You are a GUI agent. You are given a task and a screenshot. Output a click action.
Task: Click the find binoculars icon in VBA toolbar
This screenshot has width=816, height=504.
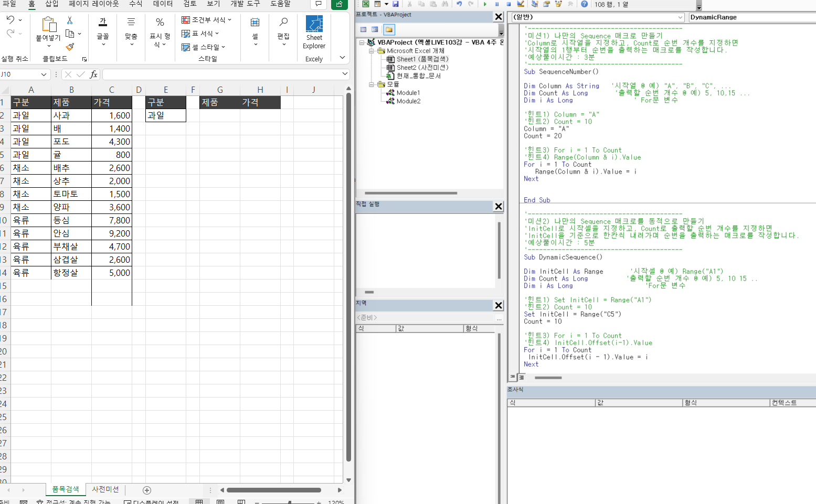[445, 4]
